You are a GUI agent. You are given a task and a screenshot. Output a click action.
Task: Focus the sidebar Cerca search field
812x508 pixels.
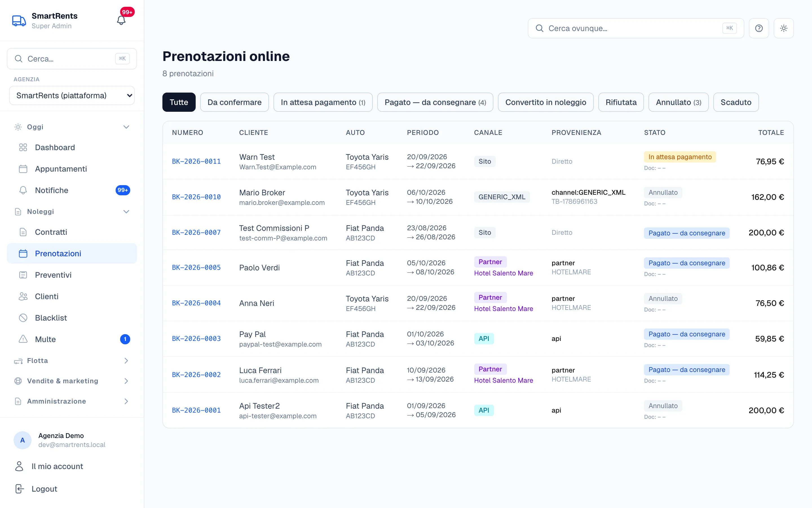tap(72, 59)
